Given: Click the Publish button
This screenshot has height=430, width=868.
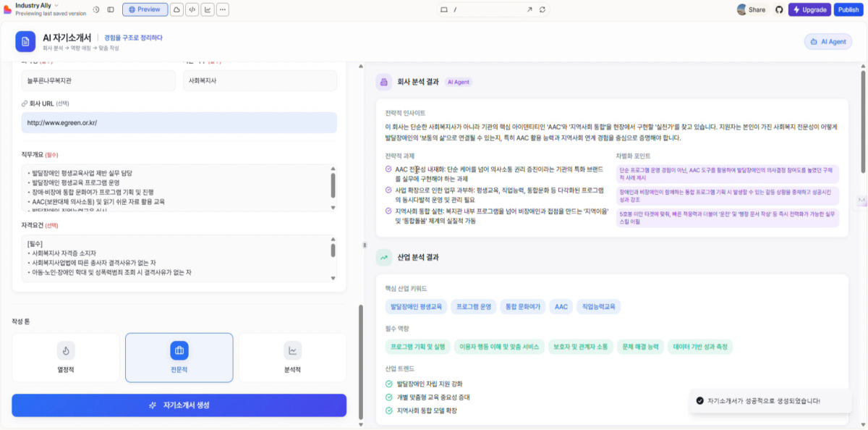Looking at the screenshot, I should coord(848,9).
